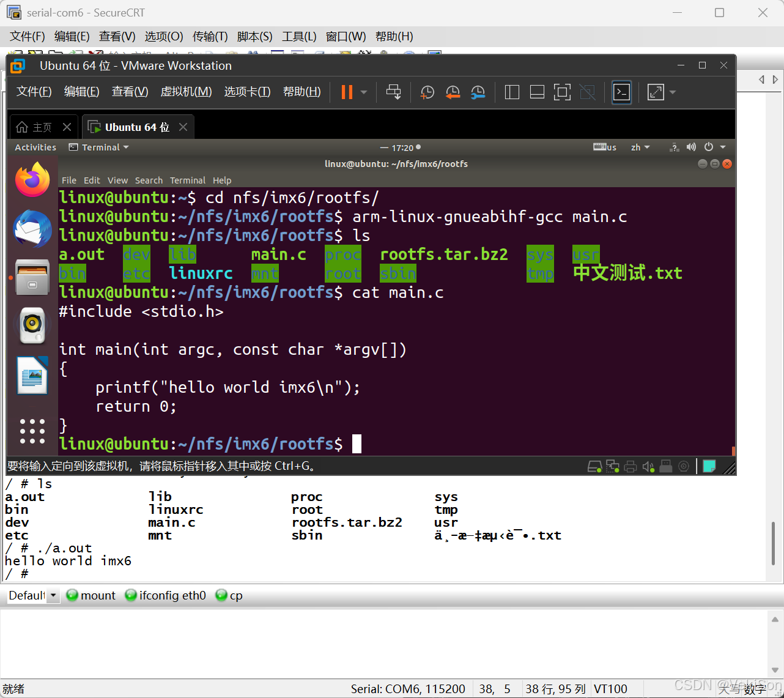The width and height of the screenshot is (784, 698).
Task: Show Applications grid in Ubuntu dock
Action: point(32,431)
